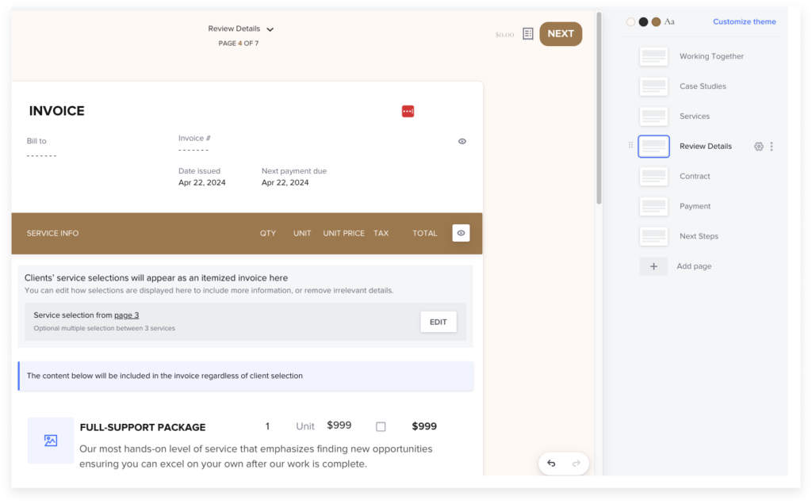Screen dimensions: 812x504
Task: Open the Aa typography style option
Action: (668, 21)
